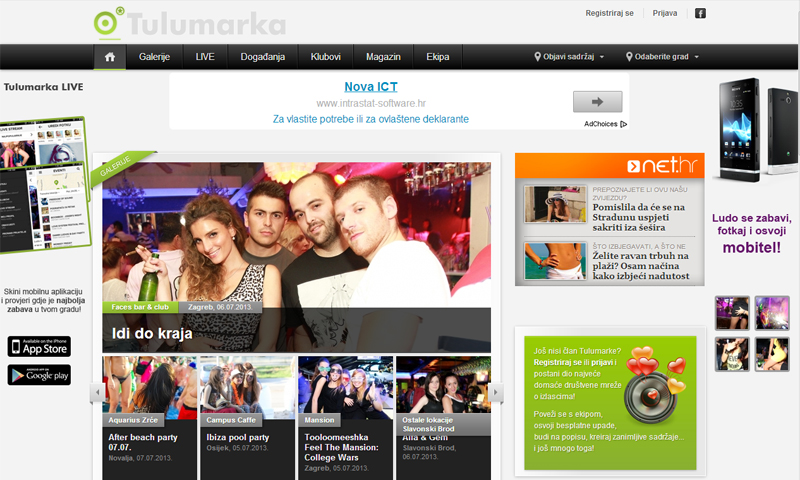Open the main gallery featured photo
The height and width of the screenshot is (480, 800).
click(x=296, y=235)
